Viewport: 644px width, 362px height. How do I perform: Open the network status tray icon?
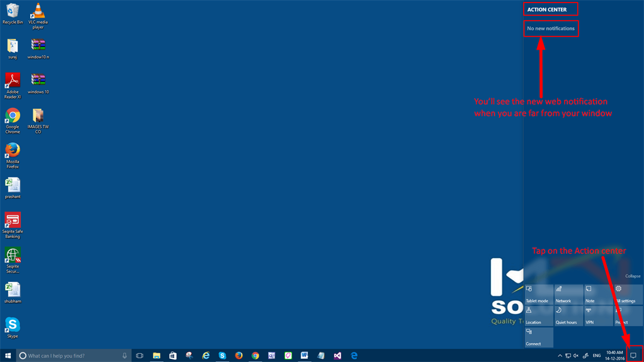coord(568,356)
